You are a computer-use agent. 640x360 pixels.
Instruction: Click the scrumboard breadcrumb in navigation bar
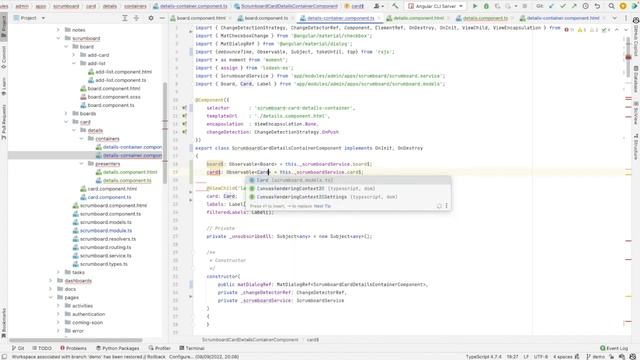click(66, 6)
